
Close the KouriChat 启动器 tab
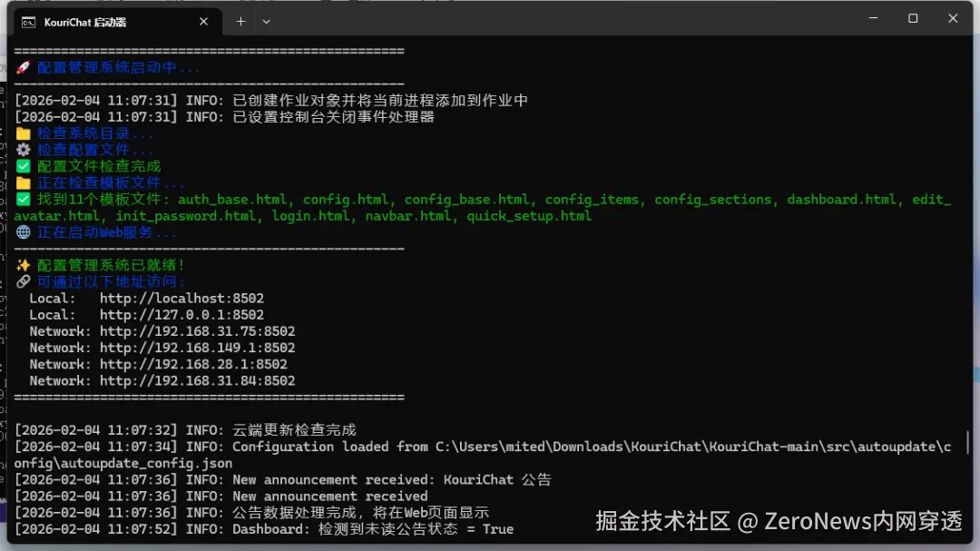tap(203, 22)
